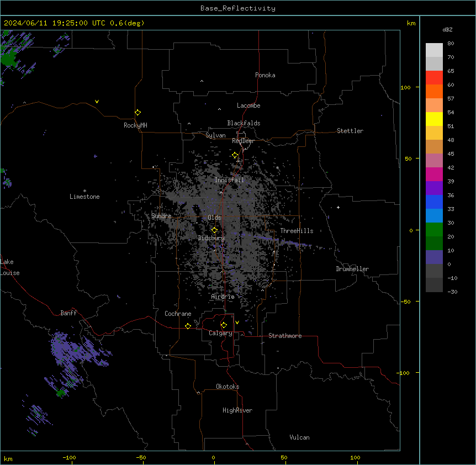The image size is (476, 465).
Task: Click the Didsbury town label
Action: pyautogui.click(x=211, y=238)
